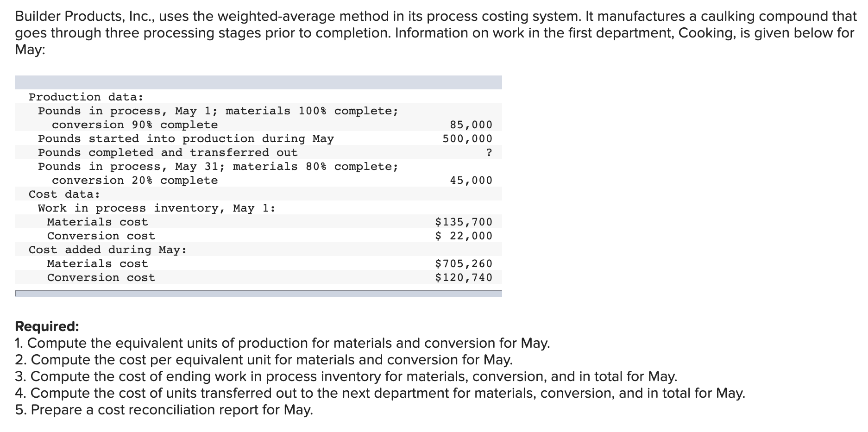
Task: Select the $705,260 materials cost
Action: [x=464, y=263]
